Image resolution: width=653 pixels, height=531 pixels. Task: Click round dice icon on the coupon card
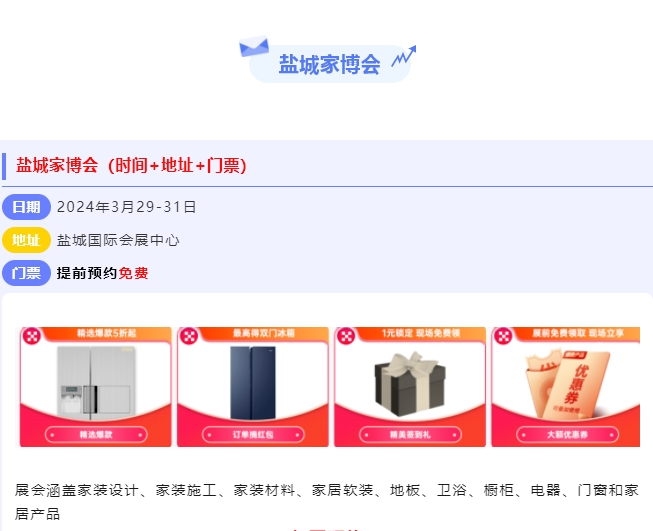(503, 337)
